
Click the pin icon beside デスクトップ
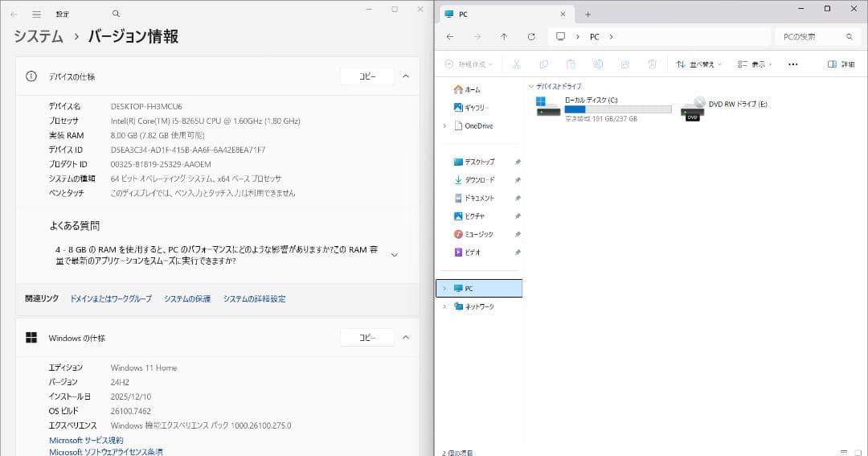518,162
